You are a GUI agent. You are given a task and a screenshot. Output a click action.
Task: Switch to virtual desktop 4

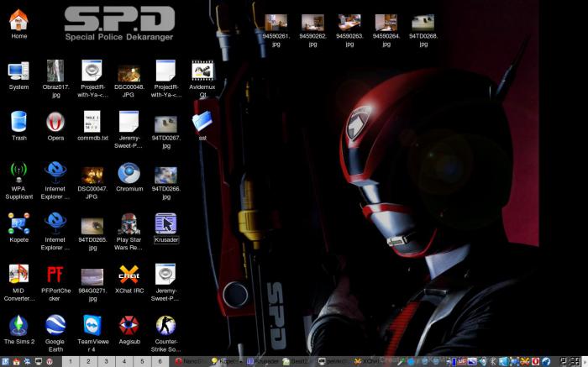[x=124, y=361]
